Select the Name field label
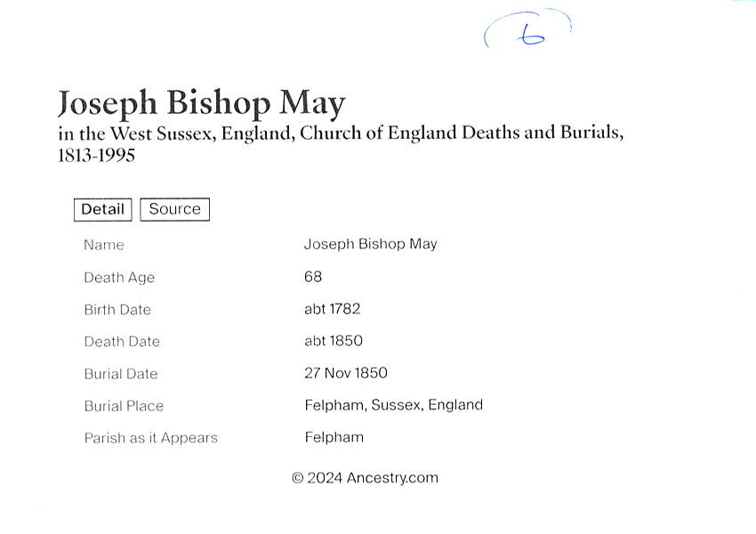756x534 pixels. 104,245
